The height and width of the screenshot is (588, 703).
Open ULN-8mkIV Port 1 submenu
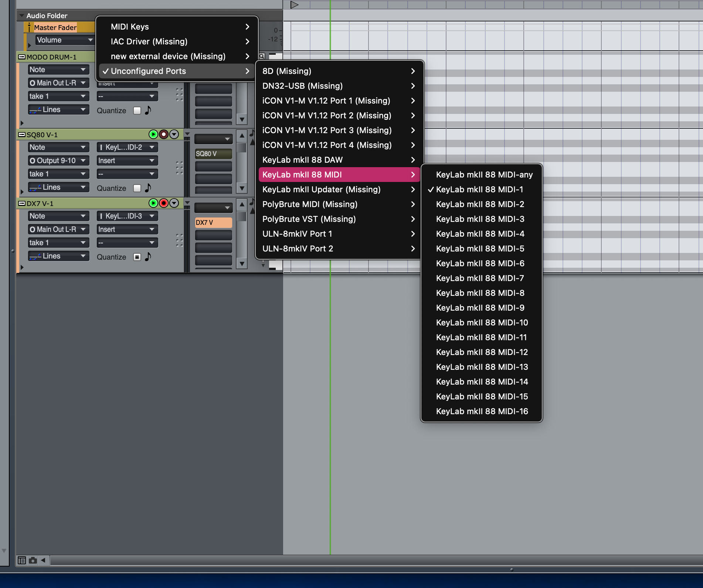coord(339,234)
